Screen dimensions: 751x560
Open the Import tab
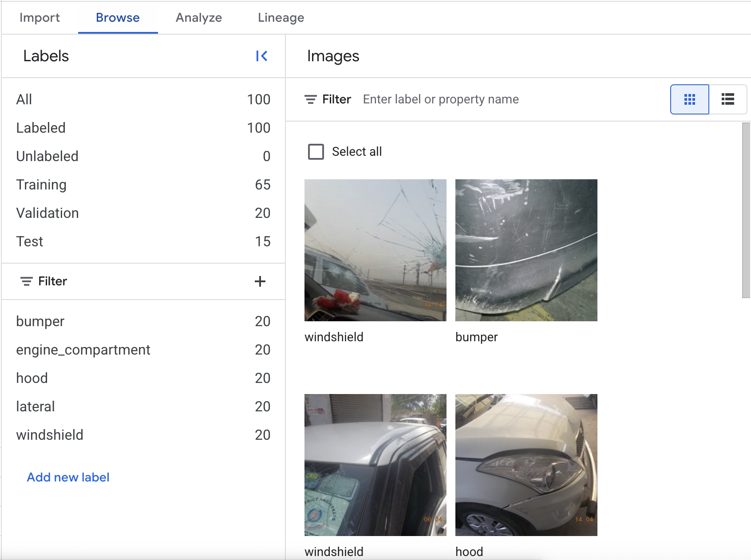40,18
